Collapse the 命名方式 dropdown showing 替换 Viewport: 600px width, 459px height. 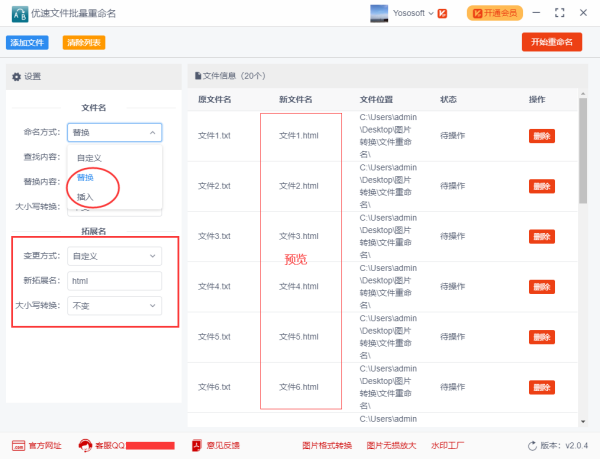115,132
